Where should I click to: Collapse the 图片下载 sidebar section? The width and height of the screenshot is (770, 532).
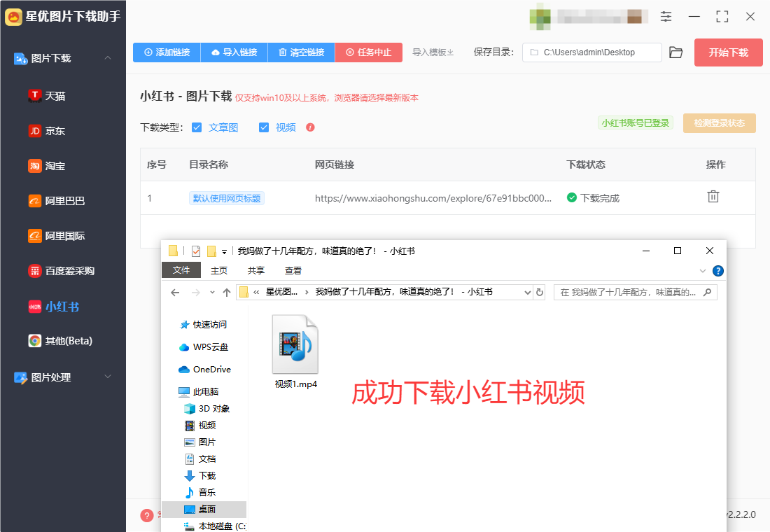(x=108, y=58)
